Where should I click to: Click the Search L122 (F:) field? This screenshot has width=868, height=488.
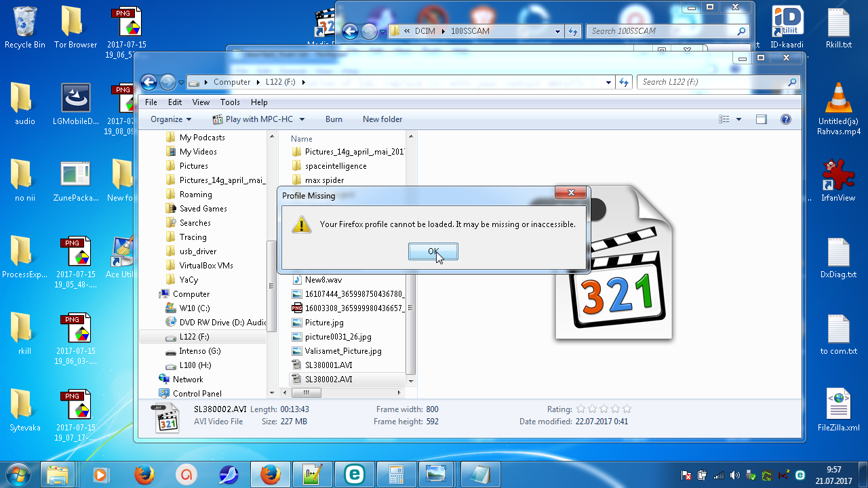pos(712,82)
